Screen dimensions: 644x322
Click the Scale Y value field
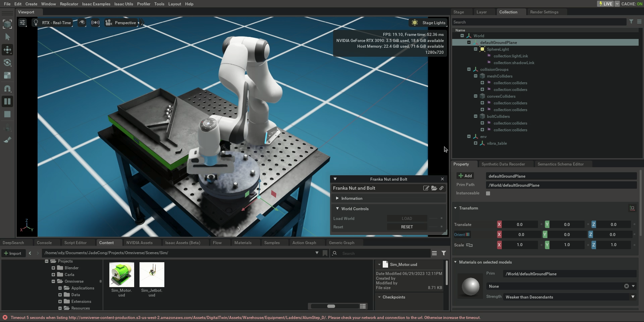(x=567, y=245)
